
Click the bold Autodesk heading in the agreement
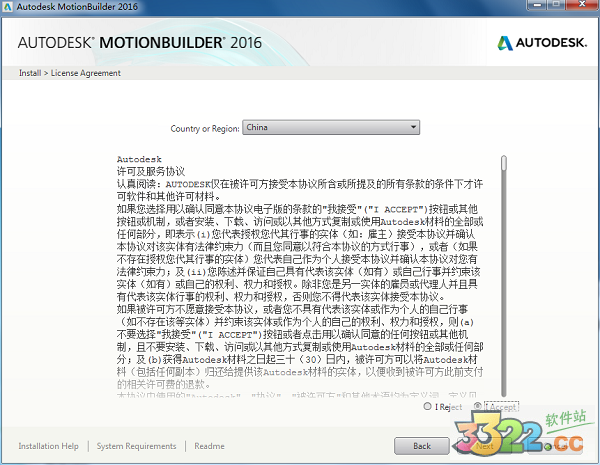pos(139,159)
